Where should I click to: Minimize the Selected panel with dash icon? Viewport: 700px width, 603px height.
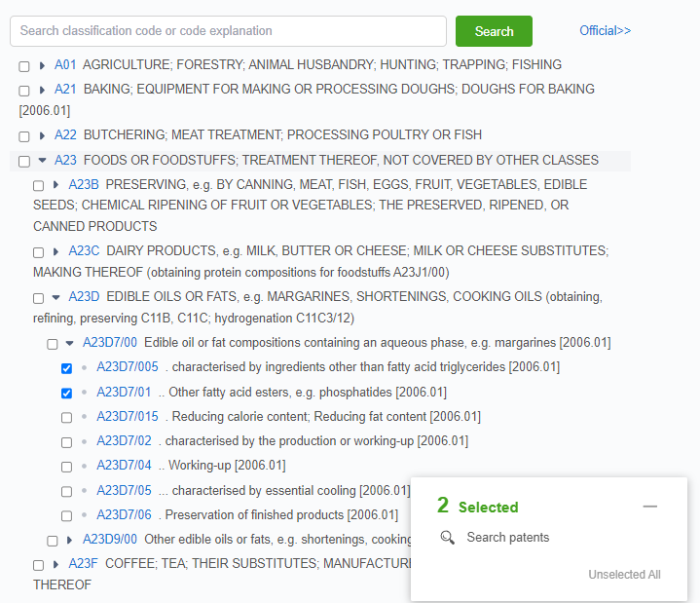click(650, 507)
